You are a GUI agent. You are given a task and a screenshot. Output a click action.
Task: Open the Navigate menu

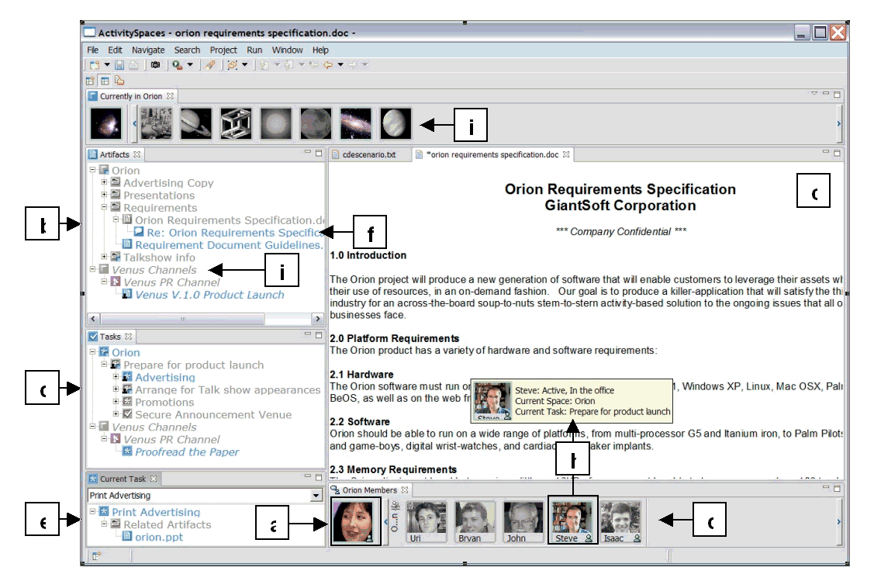[148, 50]
